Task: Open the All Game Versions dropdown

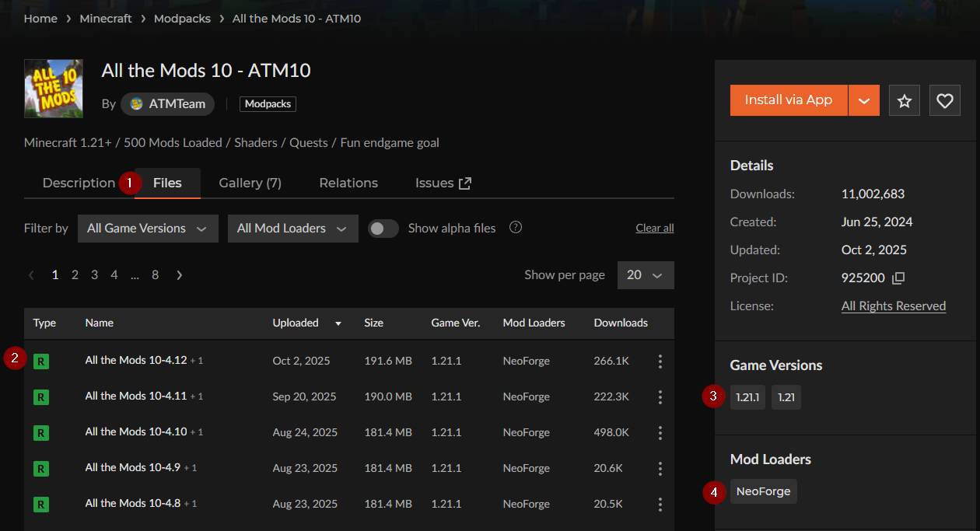Action: coord(148,229)
